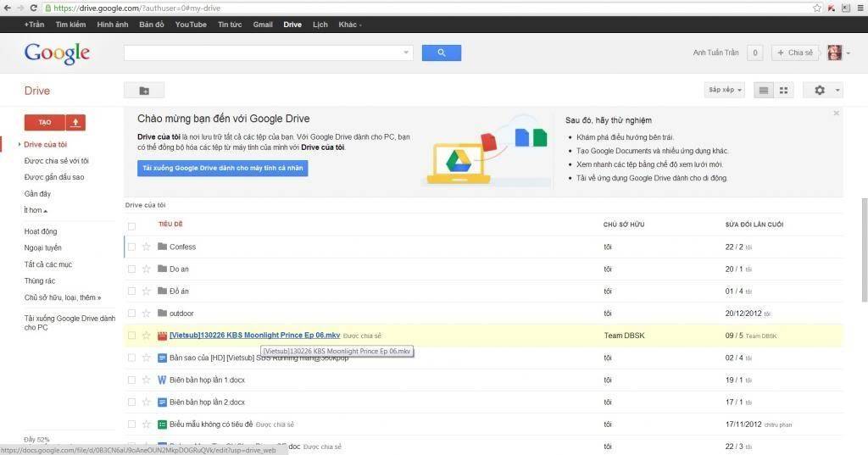Star the Đồ án folder

pyautogui.click(x=146, y=291)
